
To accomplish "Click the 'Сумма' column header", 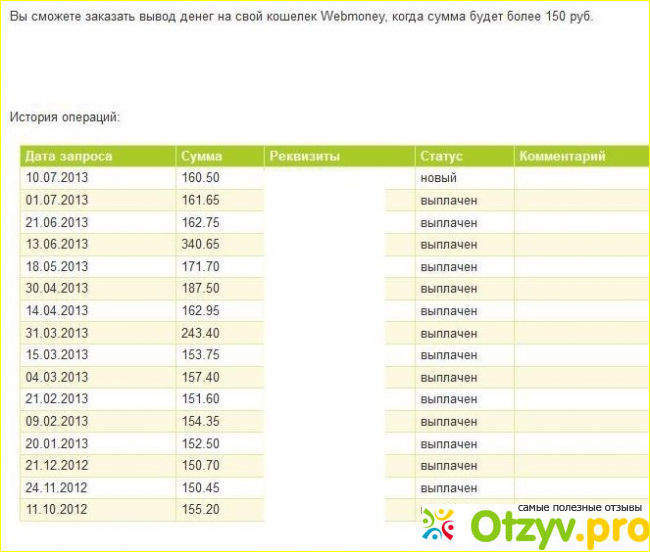I will (201, 156).
